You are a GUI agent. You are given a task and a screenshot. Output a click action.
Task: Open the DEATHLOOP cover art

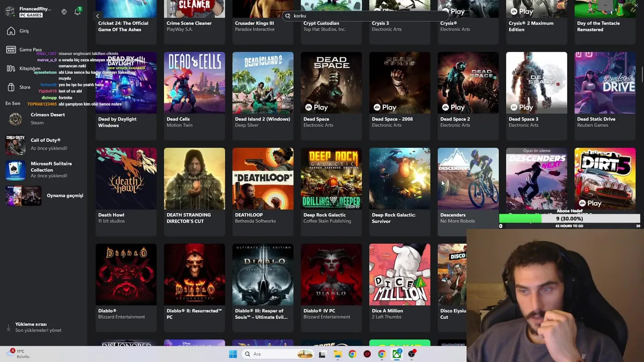click(263, 178)
